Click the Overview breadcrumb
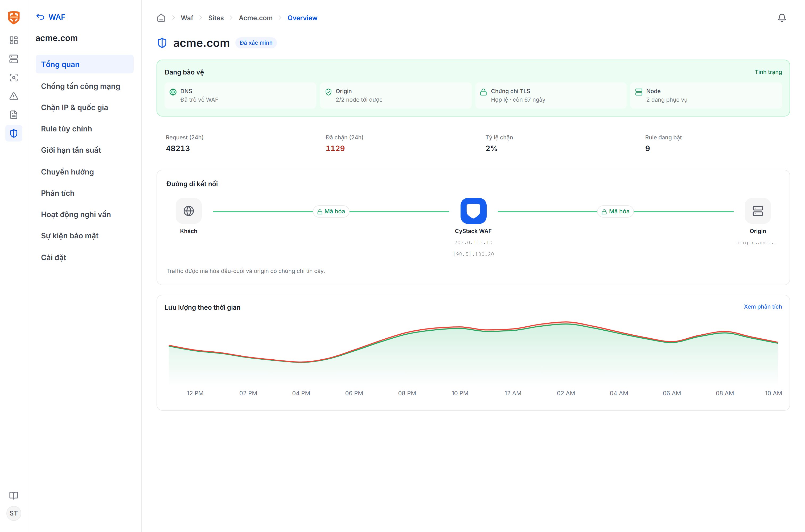 302,18
